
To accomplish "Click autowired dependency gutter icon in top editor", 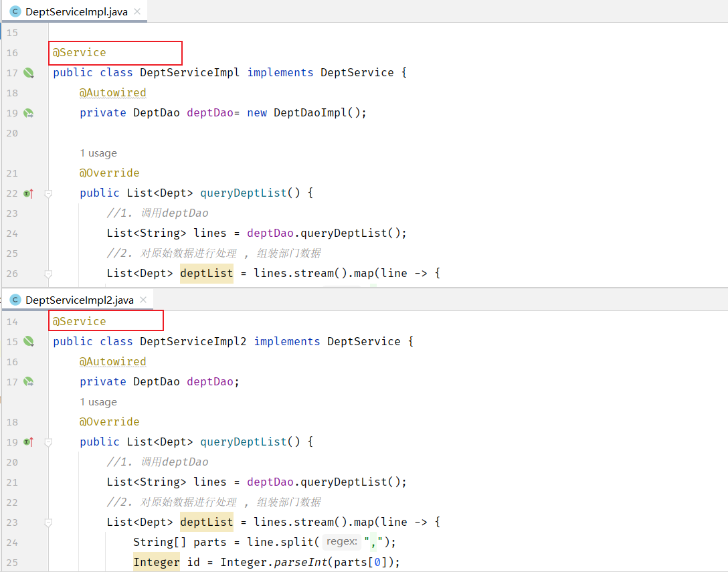I will [x=29, y=113].
